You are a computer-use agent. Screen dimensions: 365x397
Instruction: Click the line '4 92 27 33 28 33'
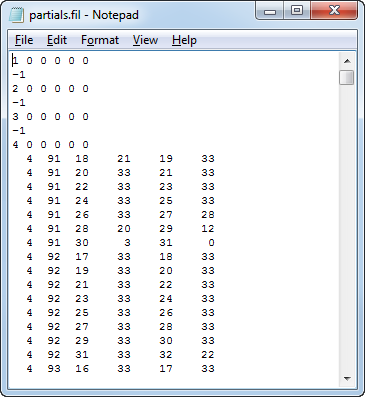[120, 327]
